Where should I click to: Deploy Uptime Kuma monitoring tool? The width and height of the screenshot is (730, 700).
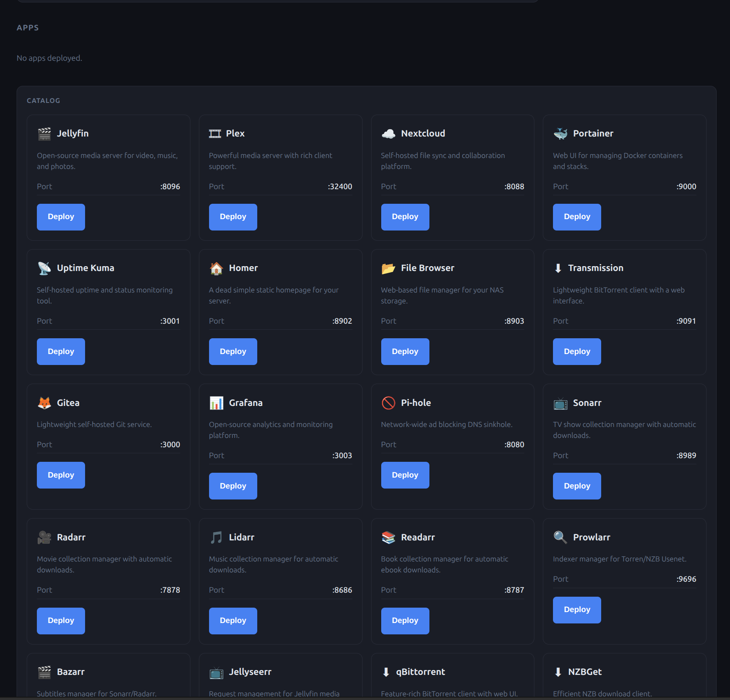tap(61, 352)
